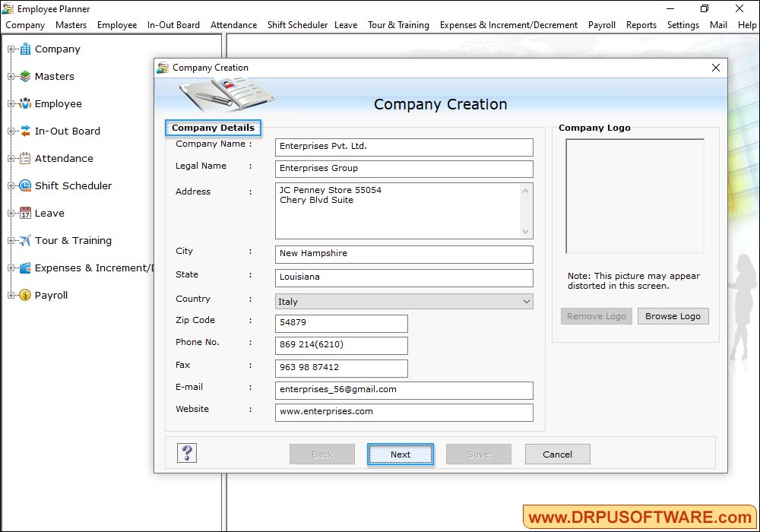Select the Shift Scheduler clock icon
This screenshot has height=532, width=760.
point(25,185)
